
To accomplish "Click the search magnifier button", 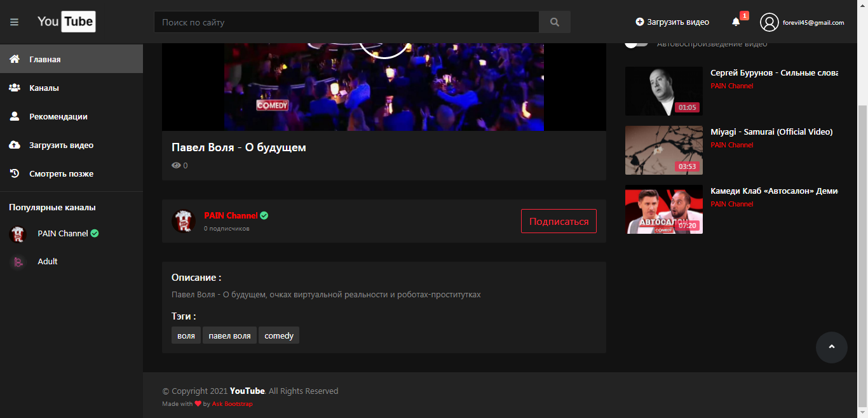I will (x=555, y=22).
